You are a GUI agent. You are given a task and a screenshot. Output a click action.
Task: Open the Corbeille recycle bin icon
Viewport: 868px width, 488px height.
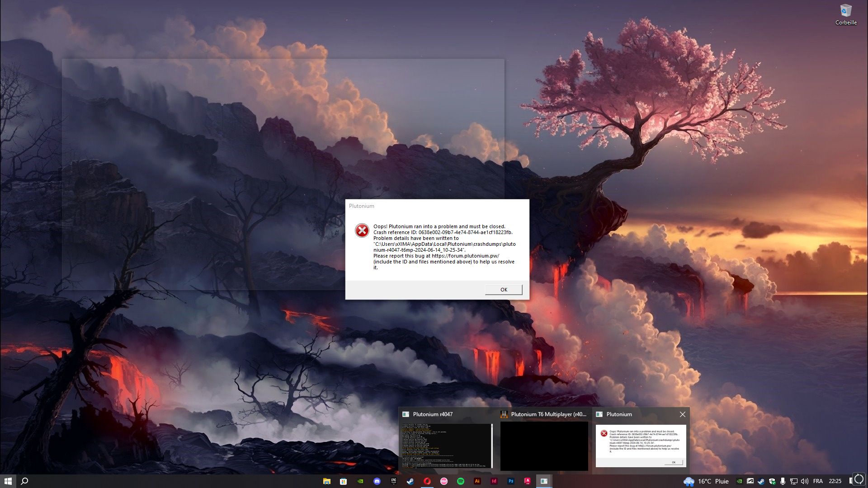(x=846, y=14)
